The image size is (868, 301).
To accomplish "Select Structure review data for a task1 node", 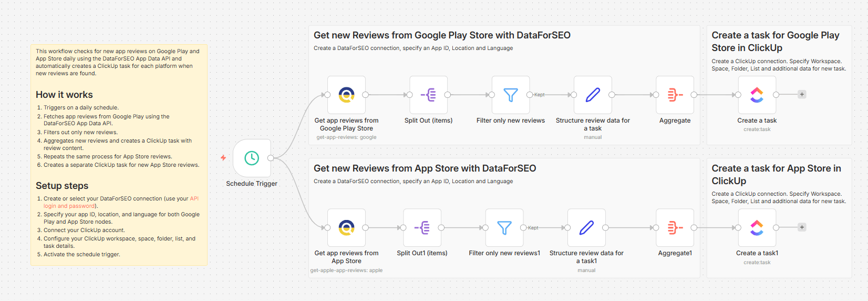I will (586, 227).
